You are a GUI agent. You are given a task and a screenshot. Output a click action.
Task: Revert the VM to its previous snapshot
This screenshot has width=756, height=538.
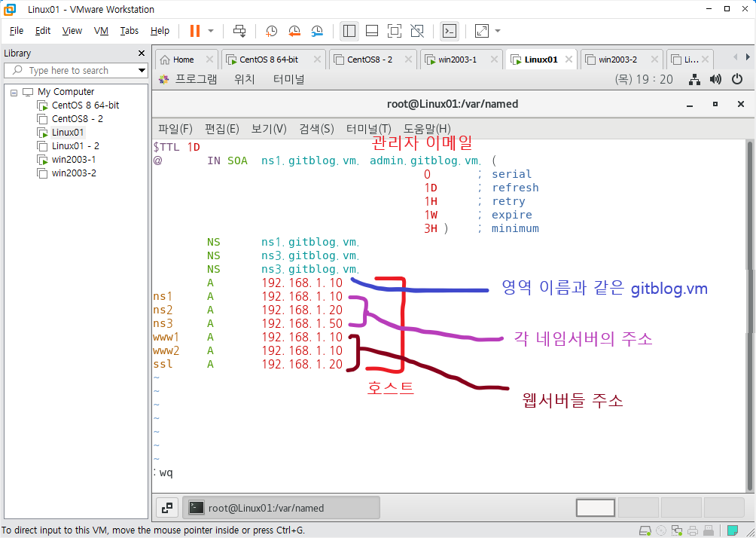click(294, 31)
